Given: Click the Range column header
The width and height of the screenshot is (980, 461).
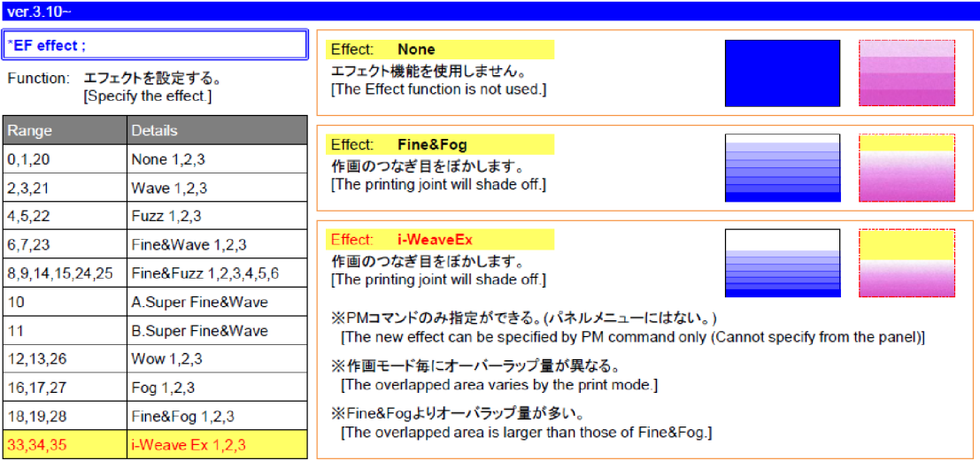Looking at the screenshot, I should point(65,130).
